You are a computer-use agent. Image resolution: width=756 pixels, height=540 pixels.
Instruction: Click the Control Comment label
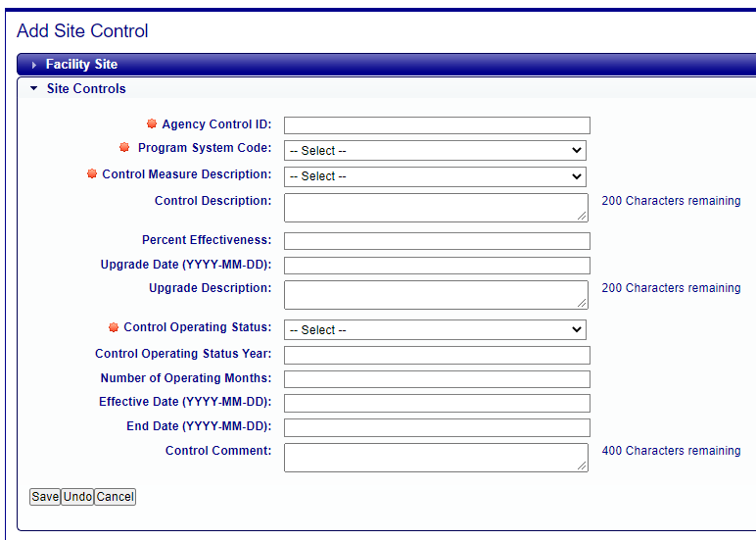coord(218,451)
